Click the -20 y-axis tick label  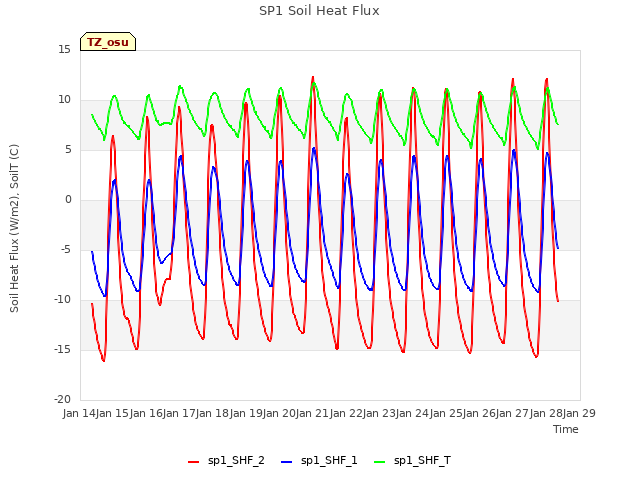tap(62, 400)
